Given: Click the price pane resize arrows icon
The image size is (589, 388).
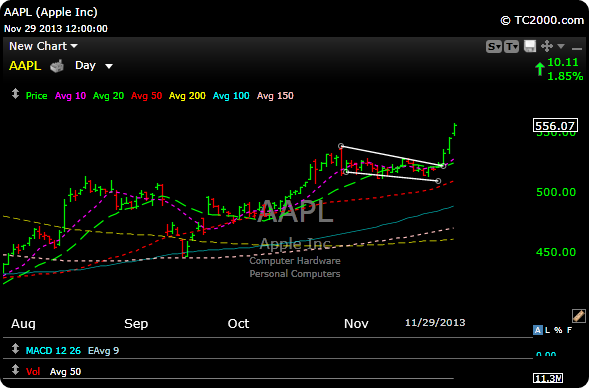Looking at the screenshot, I should pos(15,94).
